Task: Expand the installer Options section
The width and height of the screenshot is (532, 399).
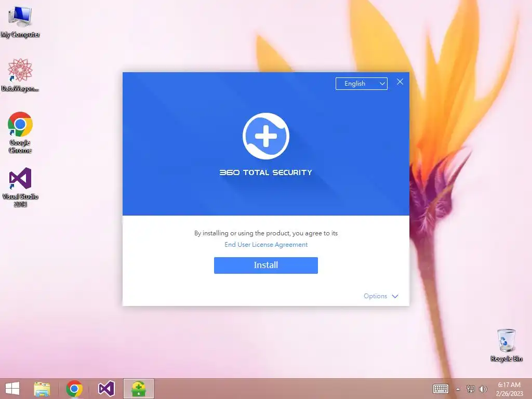Action: tap(381, 296)
